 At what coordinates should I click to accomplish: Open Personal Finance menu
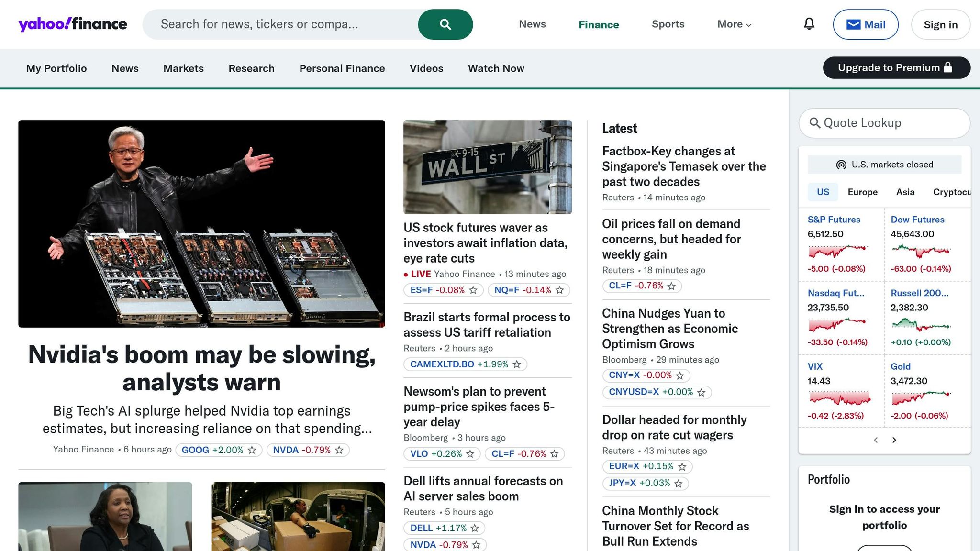(x=342, y=68)
